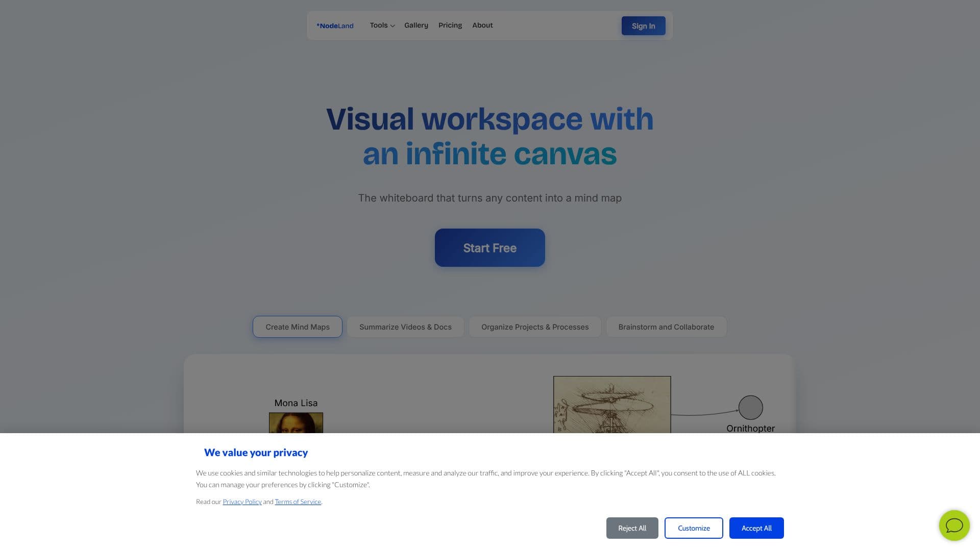The height and width of the screenshot is (551, 980).
Task: Open the chat support bubble icon
Action: [954, 525]
